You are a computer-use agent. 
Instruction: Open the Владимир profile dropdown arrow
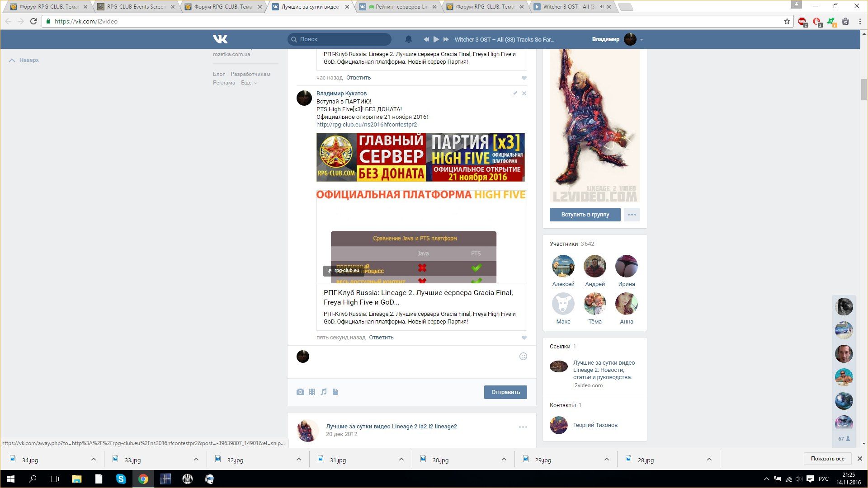coord(642,40)
